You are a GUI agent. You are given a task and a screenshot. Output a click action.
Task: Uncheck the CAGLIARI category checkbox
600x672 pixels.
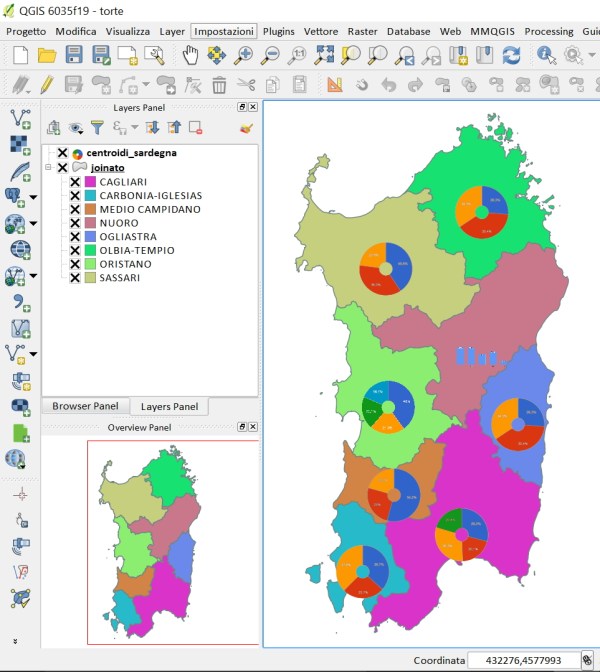pyautogui.click(x=75, y=182)
